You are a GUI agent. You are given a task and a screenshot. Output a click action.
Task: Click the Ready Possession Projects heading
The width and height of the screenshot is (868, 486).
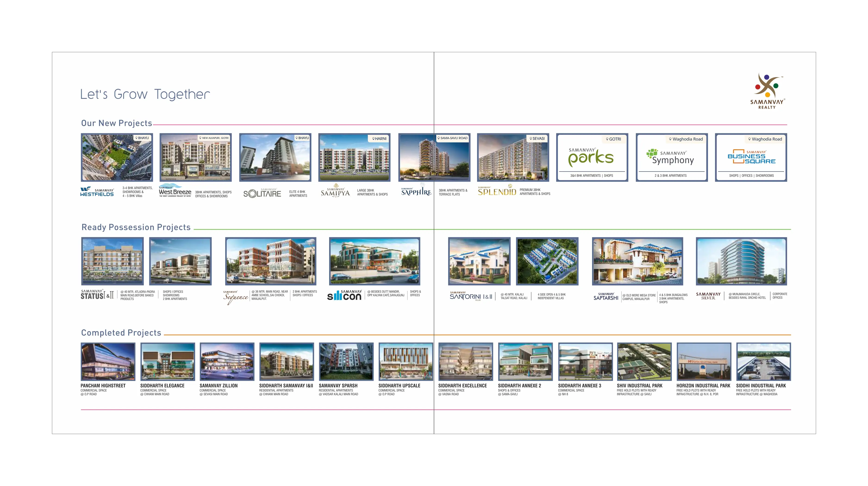point(136,227)
